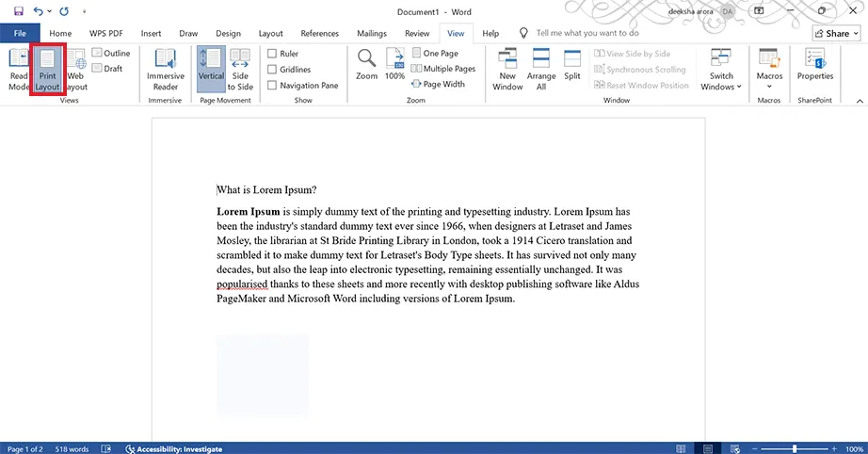Open Customize Quick Access Toolbar dropdown
Screen dimensions: 868x454
(x=84, y=11)
